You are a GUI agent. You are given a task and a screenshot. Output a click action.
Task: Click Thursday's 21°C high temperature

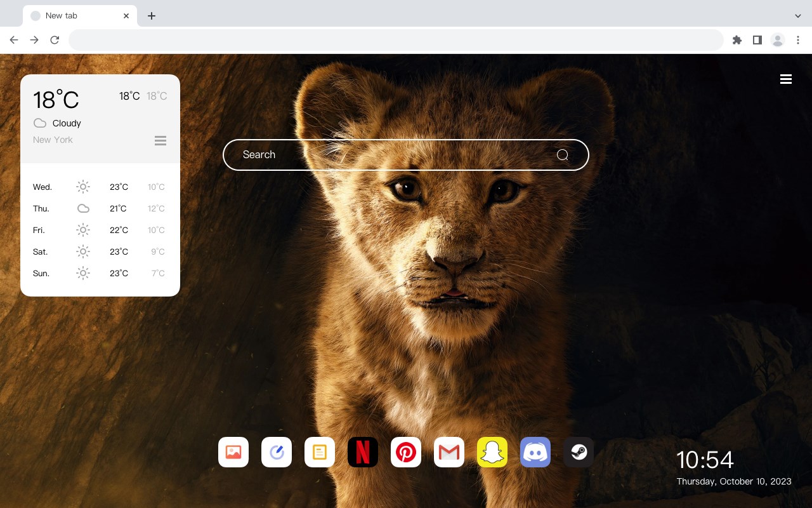[x=118, y=208]
